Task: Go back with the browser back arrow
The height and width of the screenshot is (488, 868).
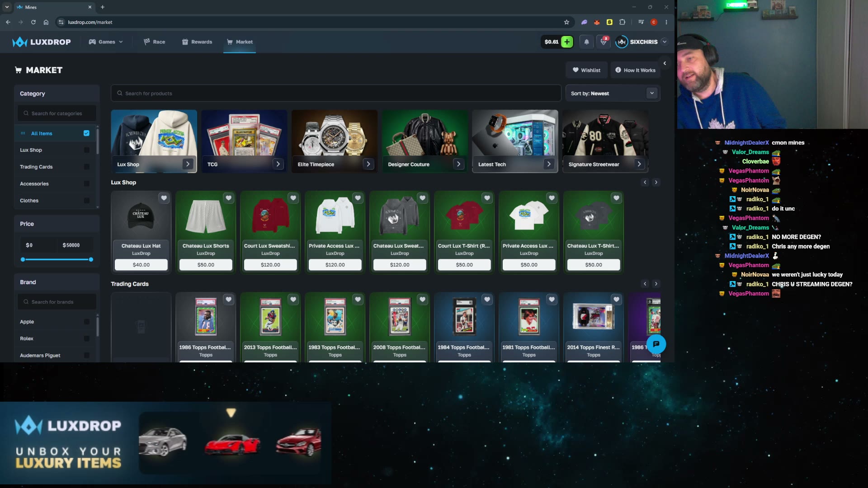Action: [8, 22]
